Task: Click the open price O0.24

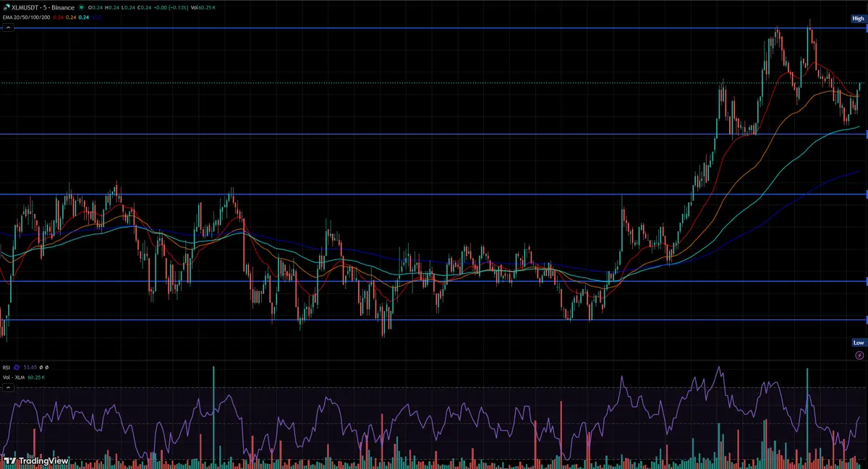Action: coord(95,7)
